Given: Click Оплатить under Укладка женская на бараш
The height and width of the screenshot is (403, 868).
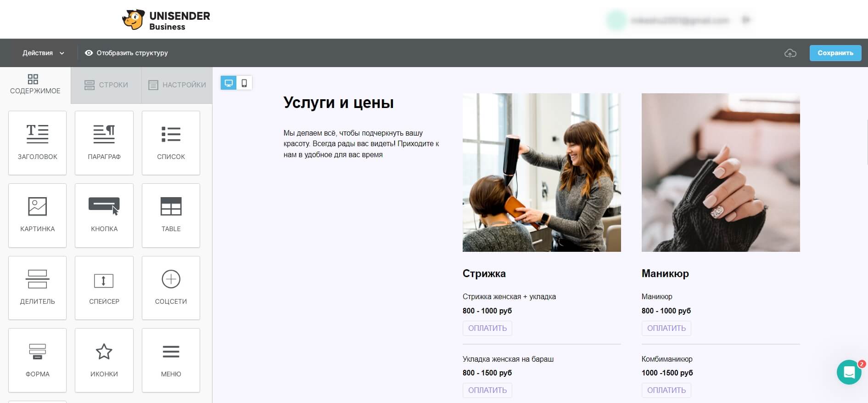Looking at the screenshot, I should point(487,390).
